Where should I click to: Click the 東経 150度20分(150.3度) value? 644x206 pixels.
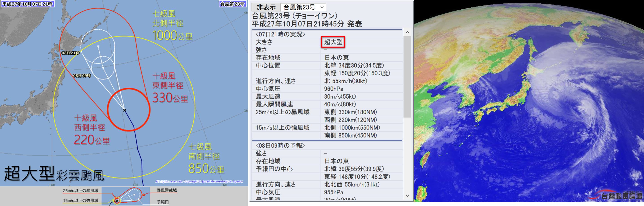coord(357,73)
